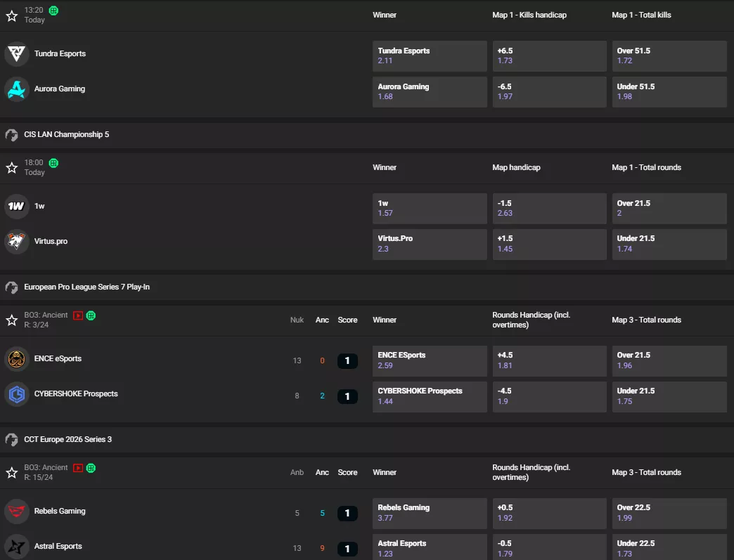Bet on ENCE ESports winner at 2.59
The width and height of the screenshot is (734, 560).
pos(430,361)
